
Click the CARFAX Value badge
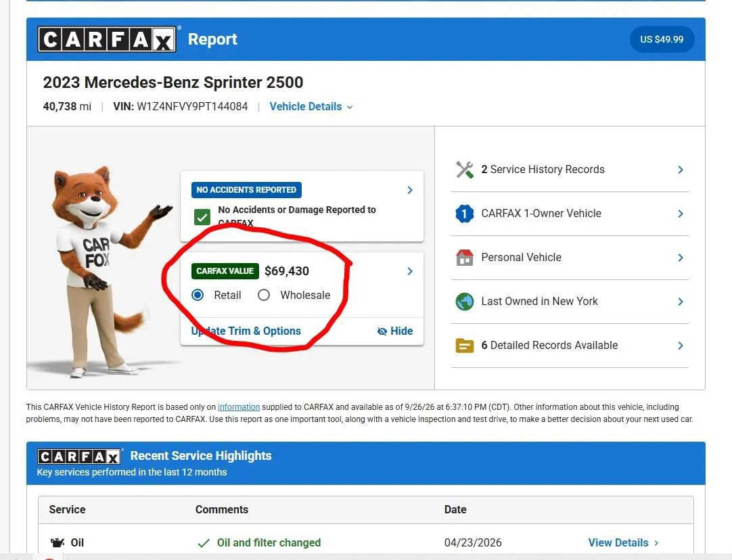pos(225,271)
